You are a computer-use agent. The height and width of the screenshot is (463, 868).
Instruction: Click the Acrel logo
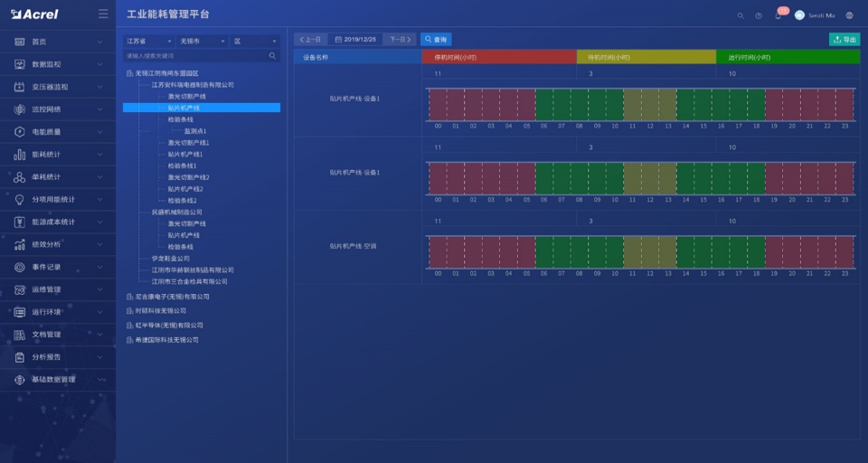pyautogui.click(x=34, y=14)
